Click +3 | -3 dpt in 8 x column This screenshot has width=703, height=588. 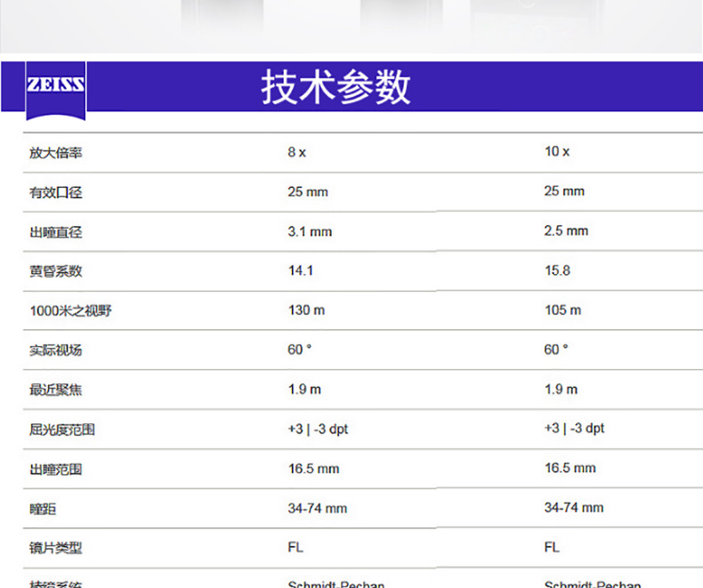319,429
